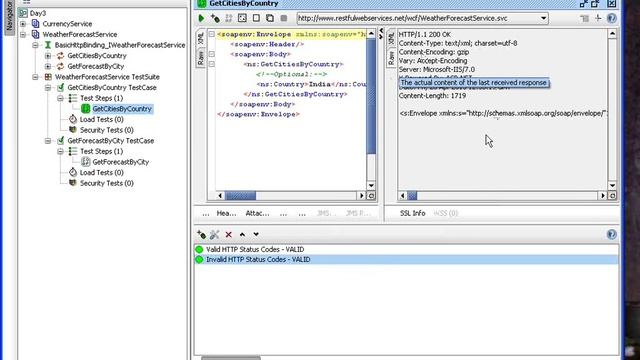Add new assertion in assertions toolbar
The height and width of the screenshot is (360, 640).
tap(201, 234)
